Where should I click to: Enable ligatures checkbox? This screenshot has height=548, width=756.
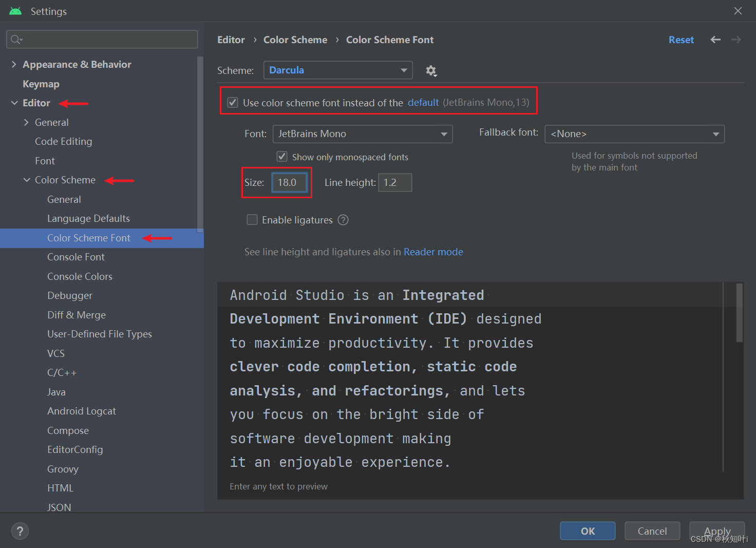pos(252,220)
